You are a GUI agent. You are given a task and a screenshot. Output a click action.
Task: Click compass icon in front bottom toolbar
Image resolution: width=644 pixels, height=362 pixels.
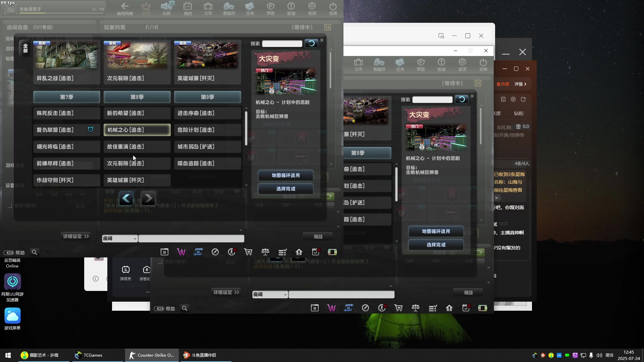click(215, 252)
